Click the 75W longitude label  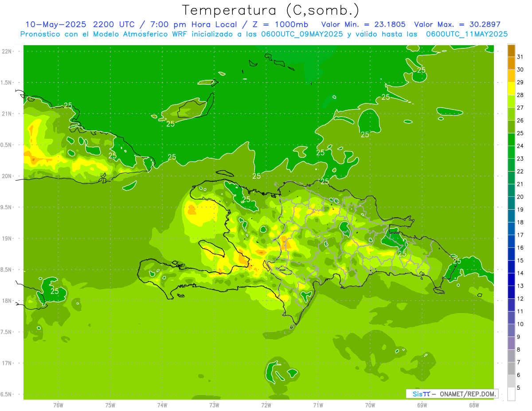point(110,405)
